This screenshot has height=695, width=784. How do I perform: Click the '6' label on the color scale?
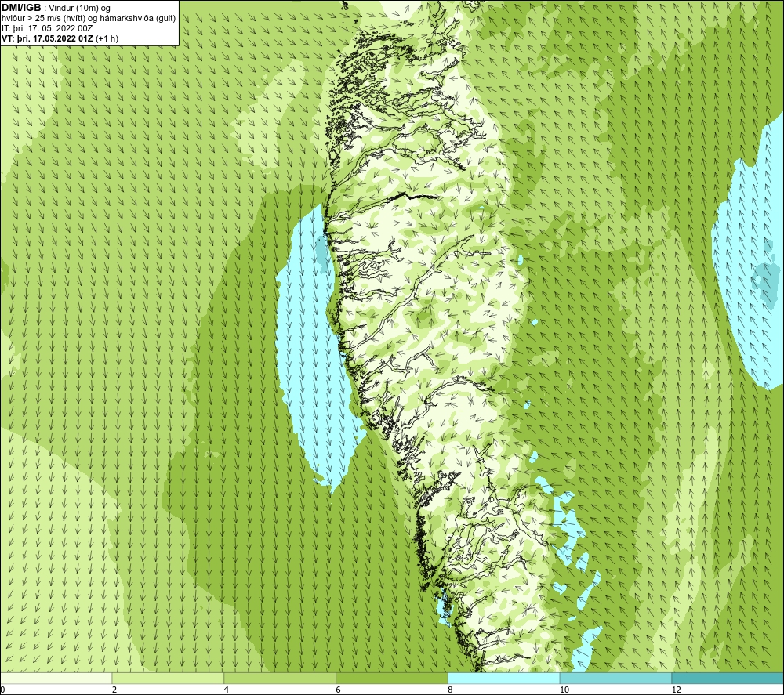[339, 690]
